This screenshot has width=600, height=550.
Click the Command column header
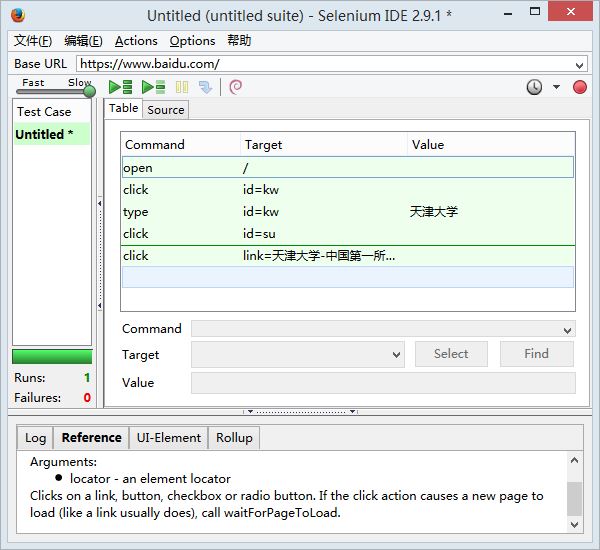[x=181, y=145]
